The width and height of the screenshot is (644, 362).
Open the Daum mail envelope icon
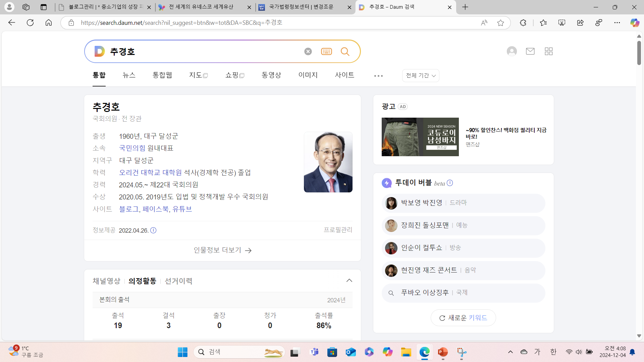(530, 51)
